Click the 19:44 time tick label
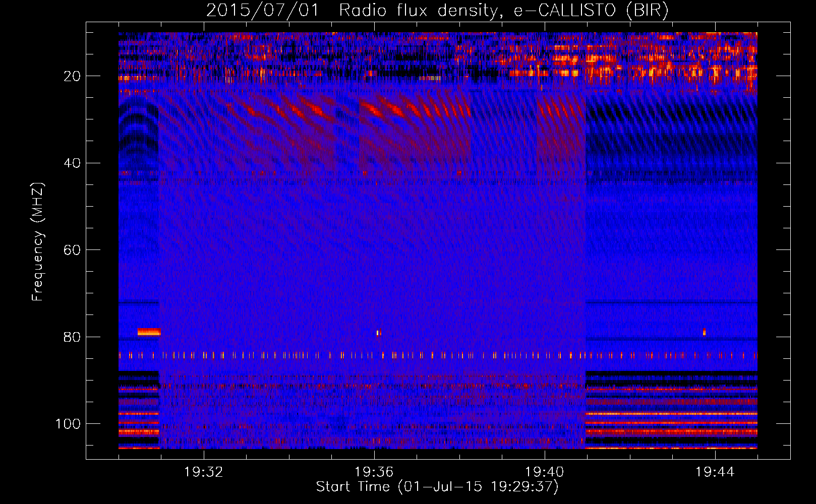Screen dimensions: 816x504 pyautogui.click(x=715, y=472)
